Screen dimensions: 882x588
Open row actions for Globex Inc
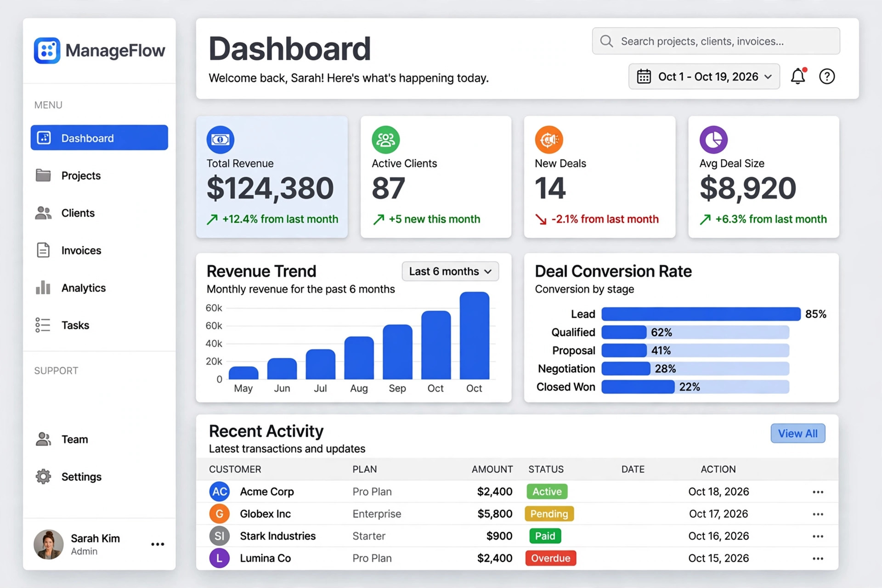click(818, 514)
